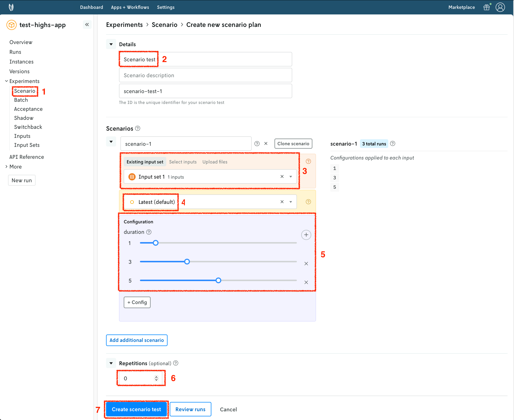The width and height of the screenshot is (514, 420).
Task: Click the gift box icon in the header
Action: [486, 7]
